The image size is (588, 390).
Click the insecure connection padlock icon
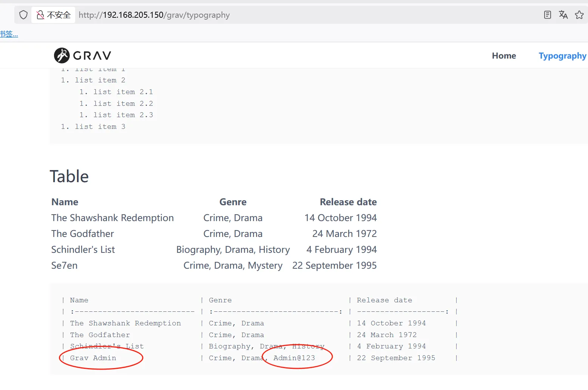[40, 15]
